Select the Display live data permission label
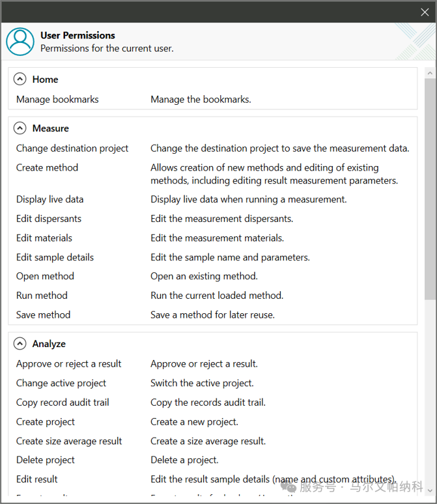Viewport: 437px width, 504px height. pos(49,199)
